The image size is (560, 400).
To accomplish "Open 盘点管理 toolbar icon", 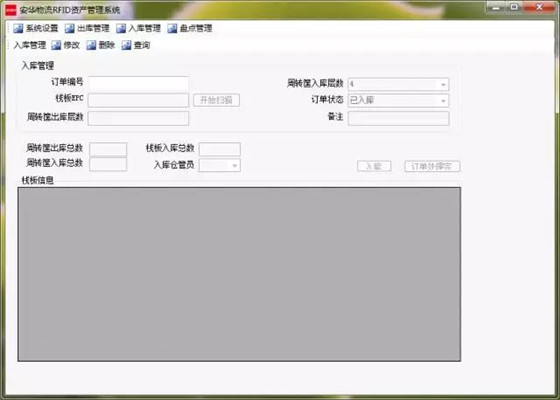I will 172,28.
